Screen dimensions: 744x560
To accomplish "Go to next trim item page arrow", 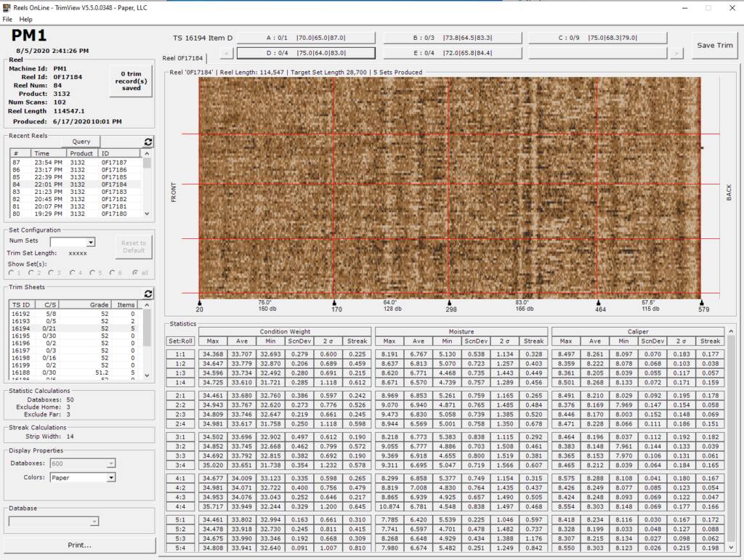I will click(676, 54).
